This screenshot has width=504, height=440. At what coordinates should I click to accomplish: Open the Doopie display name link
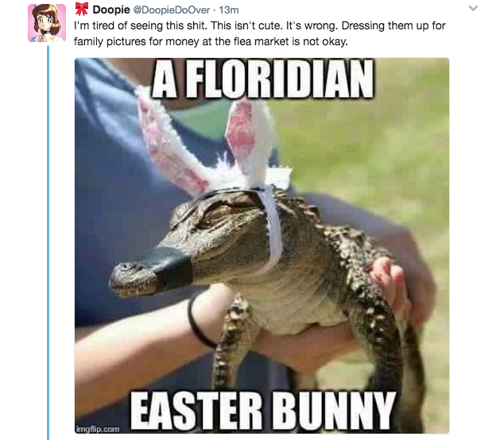click(111, 10)
